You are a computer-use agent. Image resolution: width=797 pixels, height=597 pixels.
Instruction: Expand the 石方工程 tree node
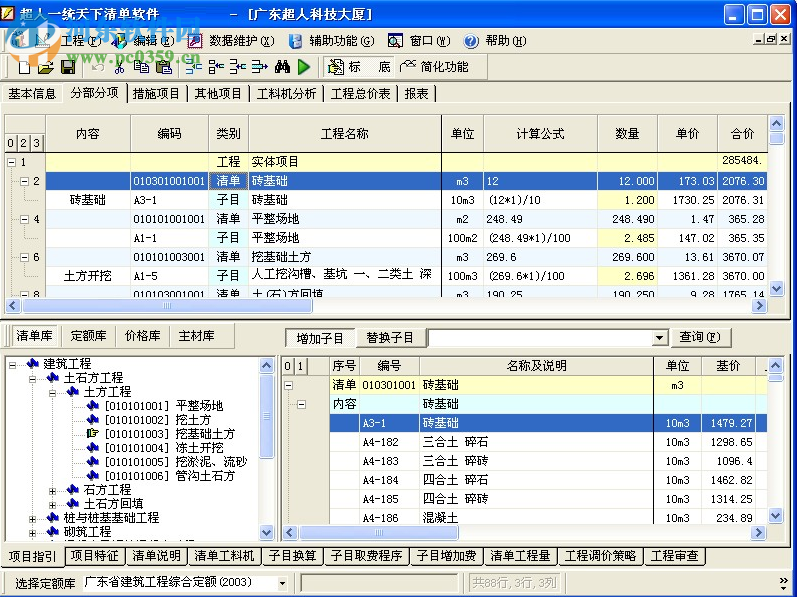pos(52,491)
